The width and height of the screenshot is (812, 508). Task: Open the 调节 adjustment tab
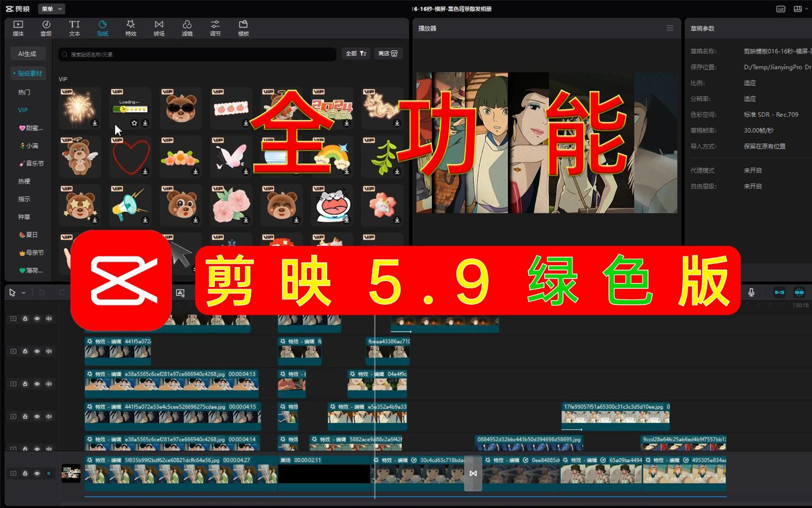(215, 28)
